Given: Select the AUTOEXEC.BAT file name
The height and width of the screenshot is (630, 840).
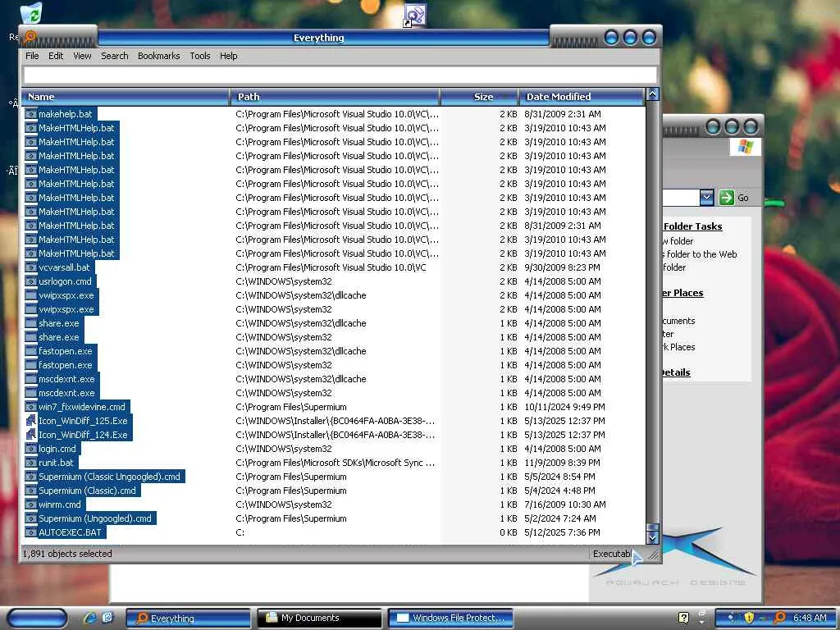Looking at the screenshot, I should tap(70, 532).
